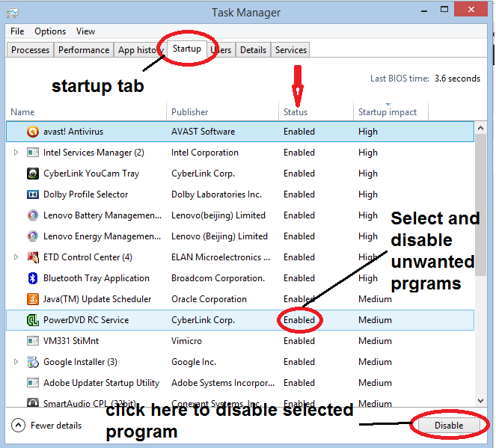Click Google Inc. publisher cell
The image size is (496, 448).
coord(194,362)
